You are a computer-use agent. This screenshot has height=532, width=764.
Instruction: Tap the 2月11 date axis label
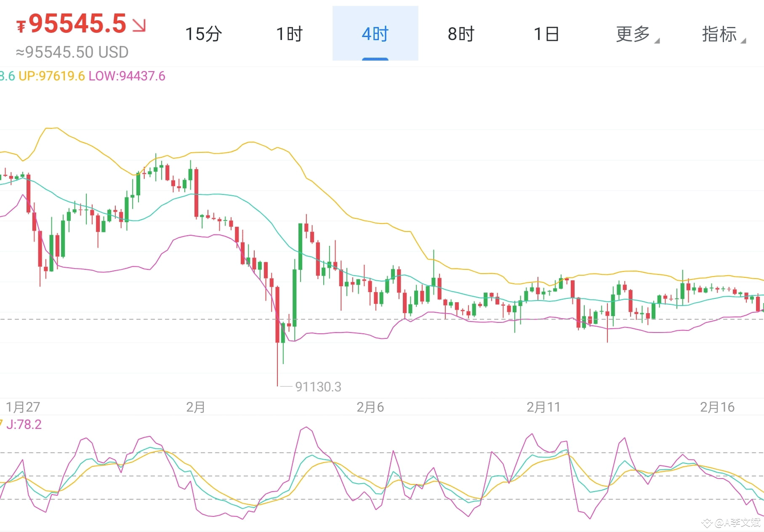coord(543,407)
